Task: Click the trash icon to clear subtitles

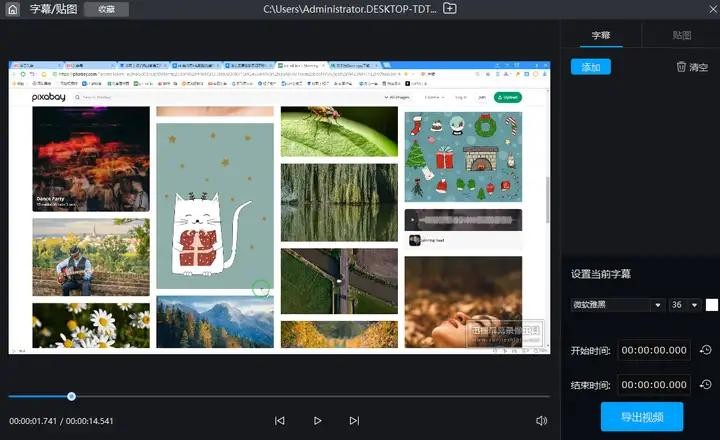Action: [682, 67]
